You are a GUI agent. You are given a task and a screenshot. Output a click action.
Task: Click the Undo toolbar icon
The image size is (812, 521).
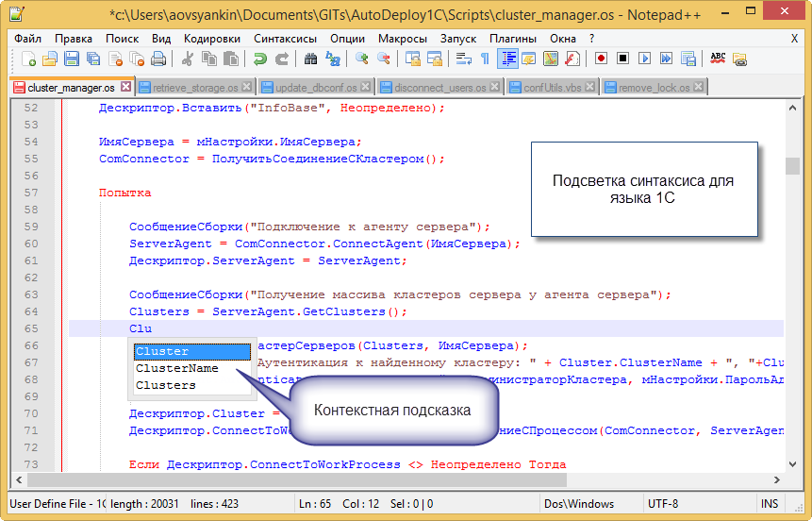(259, 59)
